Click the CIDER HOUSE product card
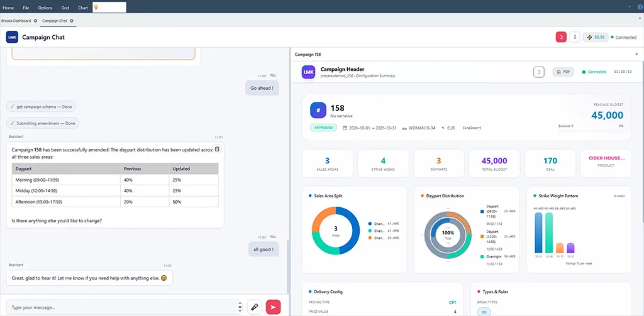Image resolution: width=644 pixels, height=316 pixels. [606, 163]
